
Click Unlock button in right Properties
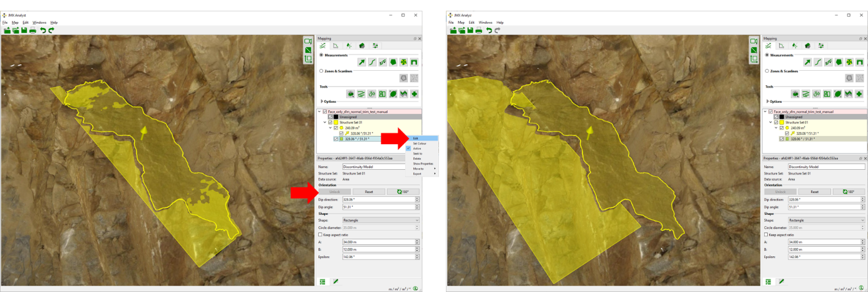[x=781, y=192]
